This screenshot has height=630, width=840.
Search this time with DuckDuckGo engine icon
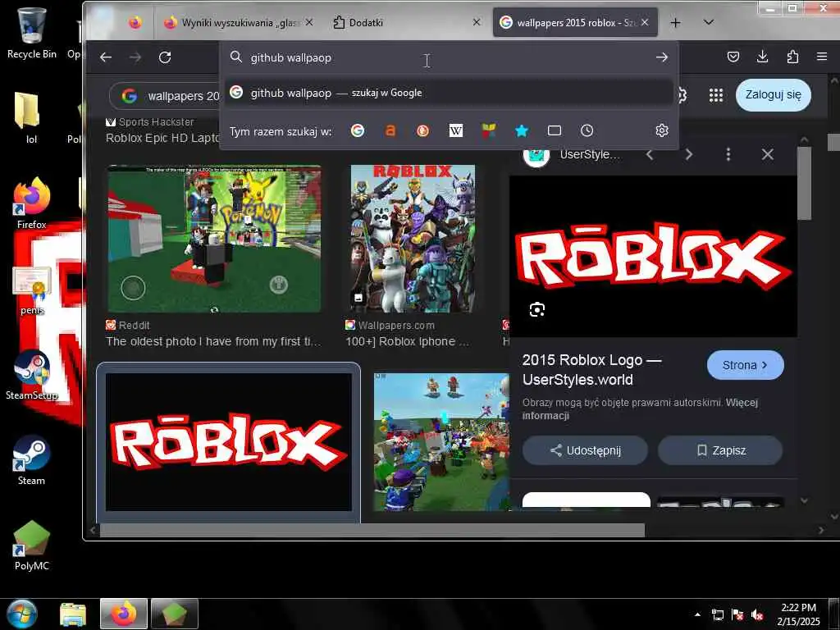[x=422, y=130]
